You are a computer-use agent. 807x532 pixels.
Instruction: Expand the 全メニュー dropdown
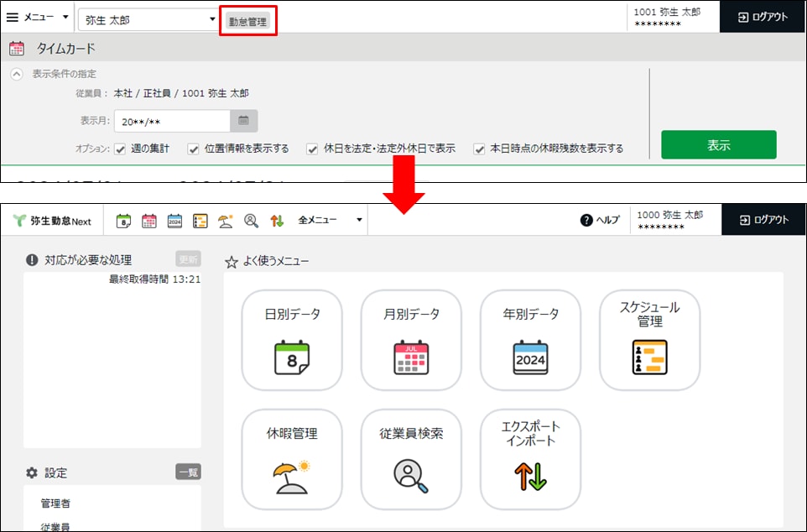330,220
